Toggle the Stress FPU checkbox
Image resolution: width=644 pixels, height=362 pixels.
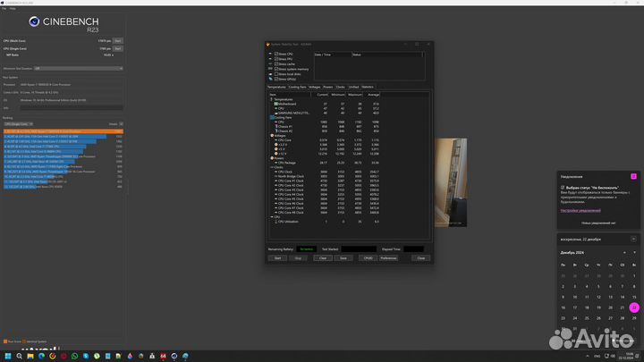(x=276, y=59)
